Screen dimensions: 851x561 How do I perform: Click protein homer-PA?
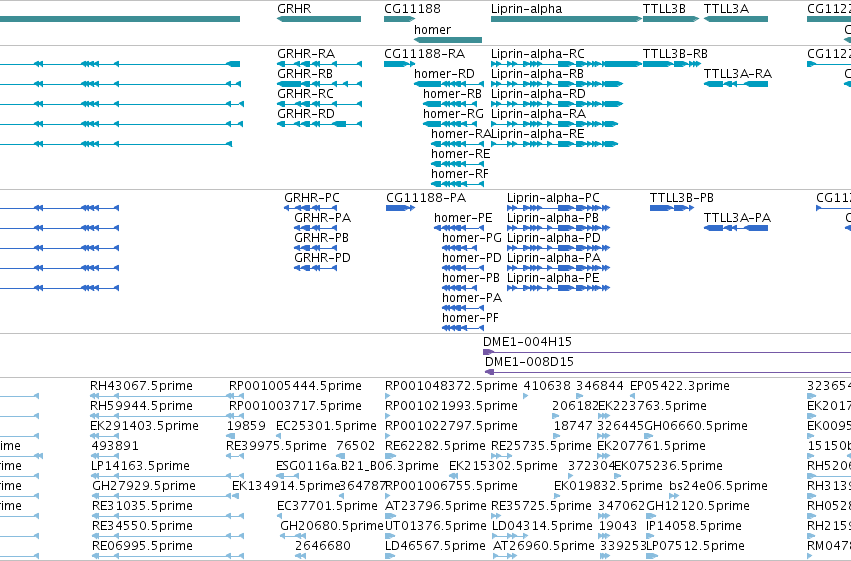[472, 298]
